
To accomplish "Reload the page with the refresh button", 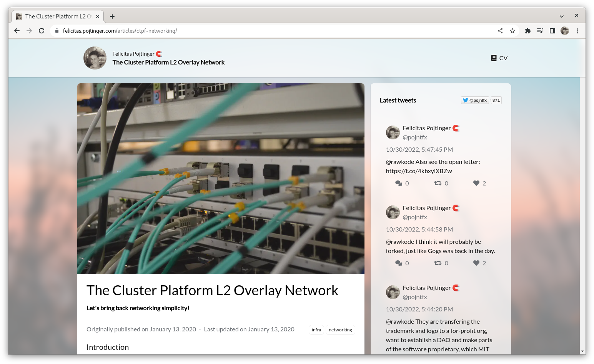I will point(42,31).
